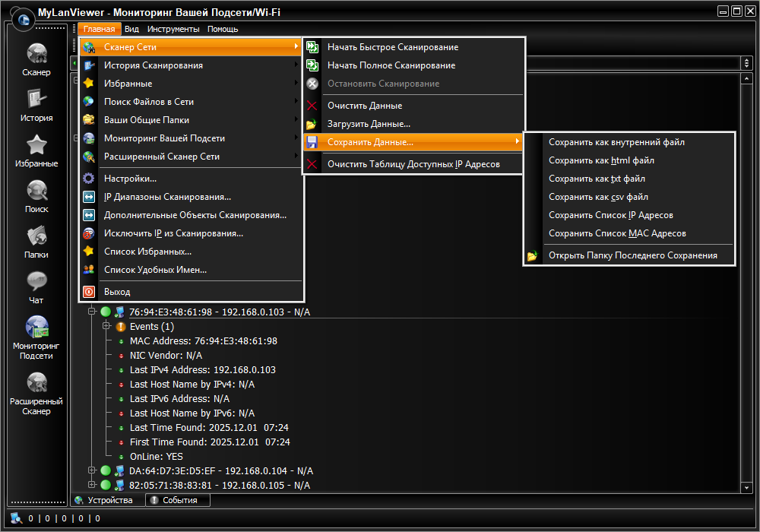Select Сохранить Список MAC Адресов
This screenshot has height=532, width=760.
tap(617, 233)
